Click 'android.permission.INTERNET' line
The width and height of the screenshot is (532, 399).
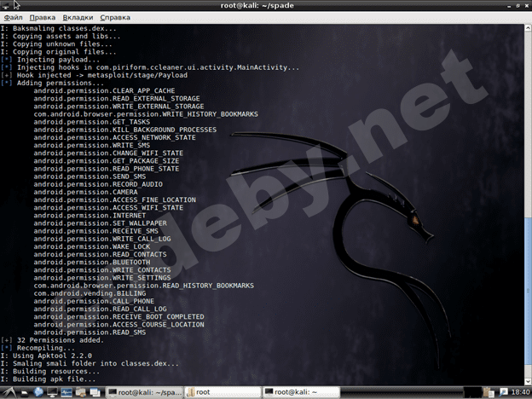90,215
